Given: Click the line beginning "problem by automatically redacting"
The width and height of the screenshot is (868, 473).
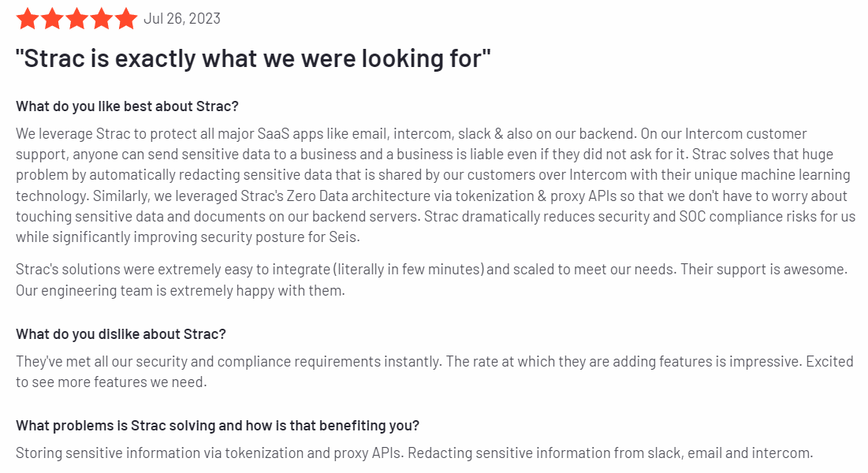Looking at the screenshot, I should (433, 175).
